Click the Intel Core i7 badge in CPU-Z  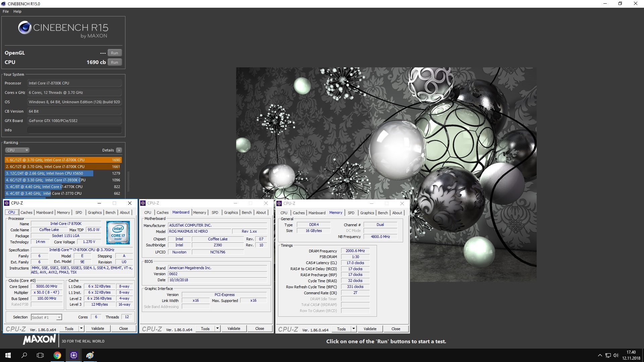pyautogui.click(x=118, y=232)
